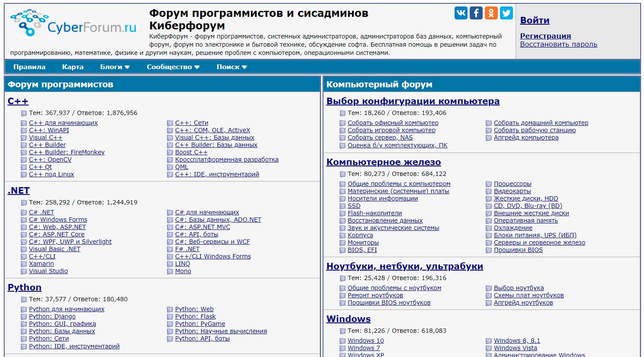Image resolution: width=644 pixels, height=357 pixels.
Task: Open Ноутбуки, нетбуки, ультрабуки section
Action: click(x=405, y=266)
